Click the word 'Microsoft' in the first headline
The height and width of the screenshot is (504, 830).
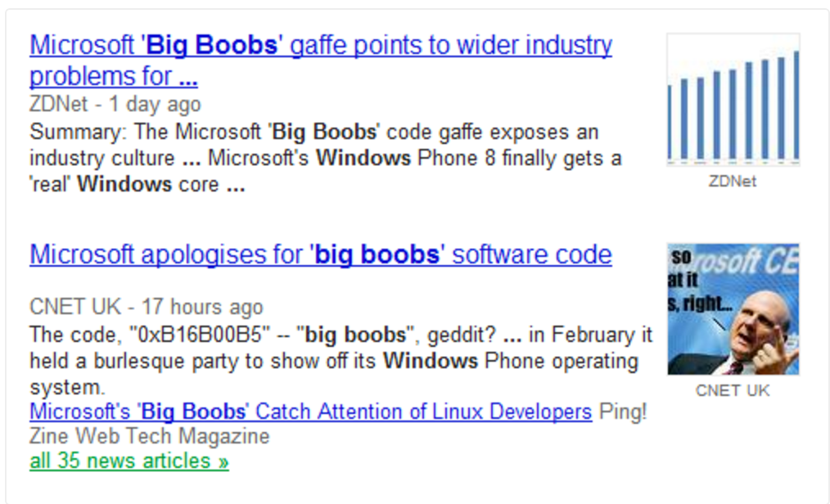click(83, 45)
